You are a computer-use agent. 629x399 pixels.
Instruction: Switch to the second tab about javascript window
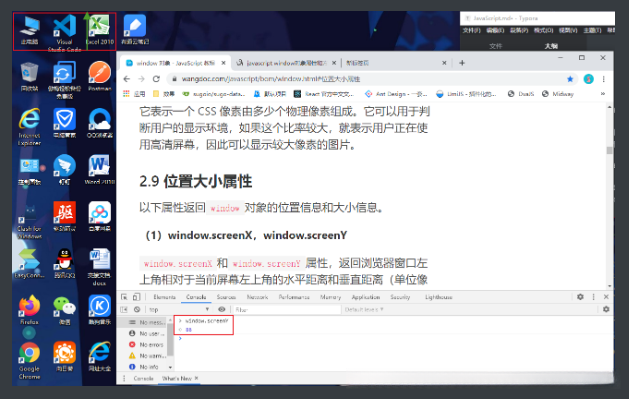(286, 63)
